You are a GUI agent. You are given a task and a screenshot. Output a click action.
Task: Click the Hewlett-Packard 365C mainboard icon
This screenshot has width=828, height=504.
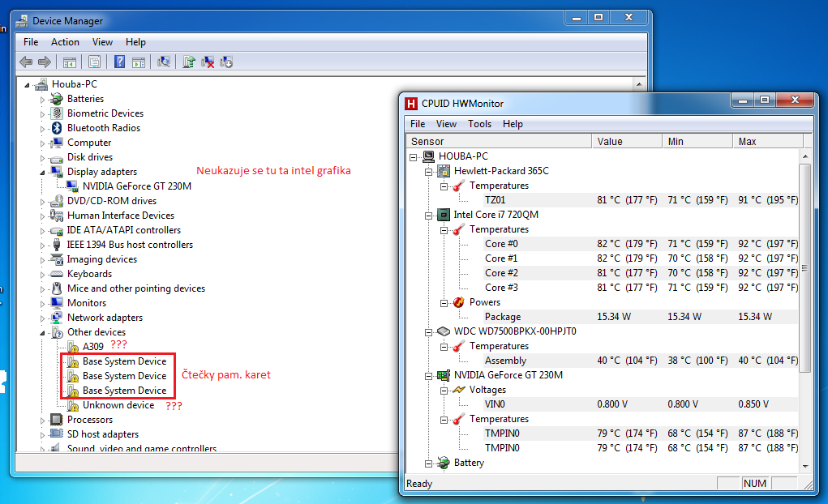pos(444,171)
